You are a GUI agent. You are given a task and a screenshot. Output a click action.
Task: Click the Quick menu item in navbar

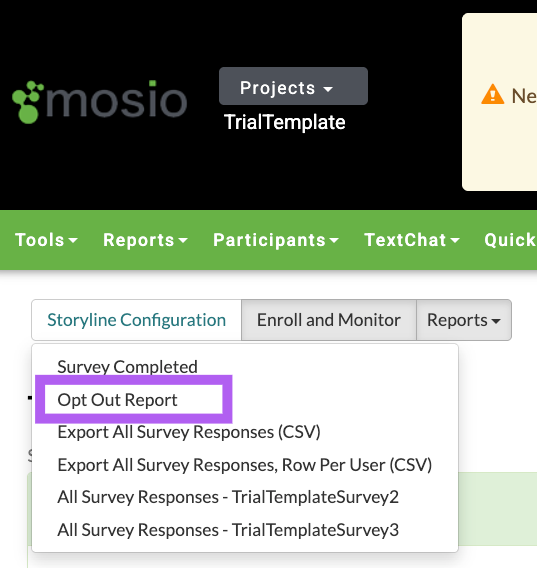[510, 240]
